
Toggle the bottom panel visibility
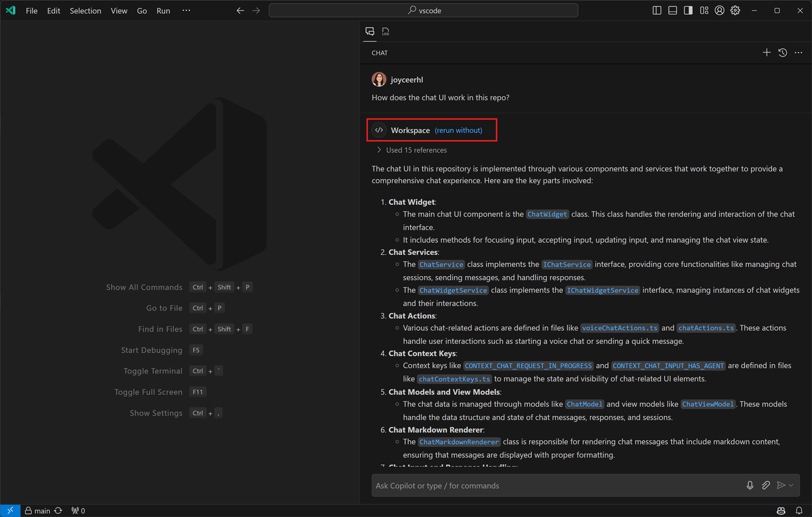tap(672, 10)
